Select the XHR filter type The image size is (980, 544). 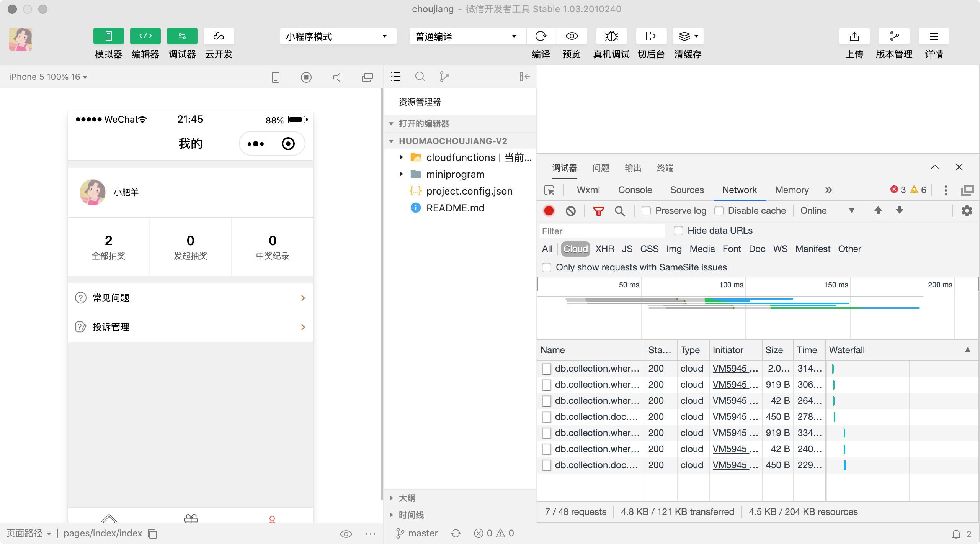pos(604,249)
